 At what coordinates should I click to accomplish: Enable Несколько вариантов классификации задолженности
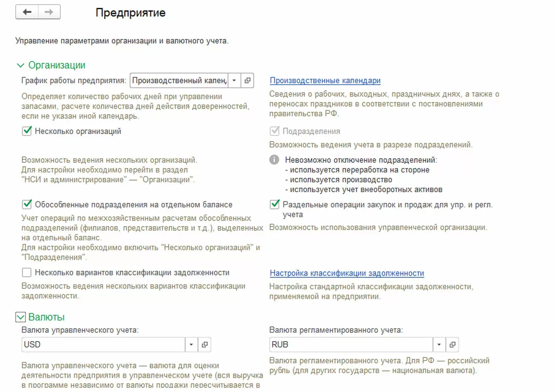tap(26, 273)
